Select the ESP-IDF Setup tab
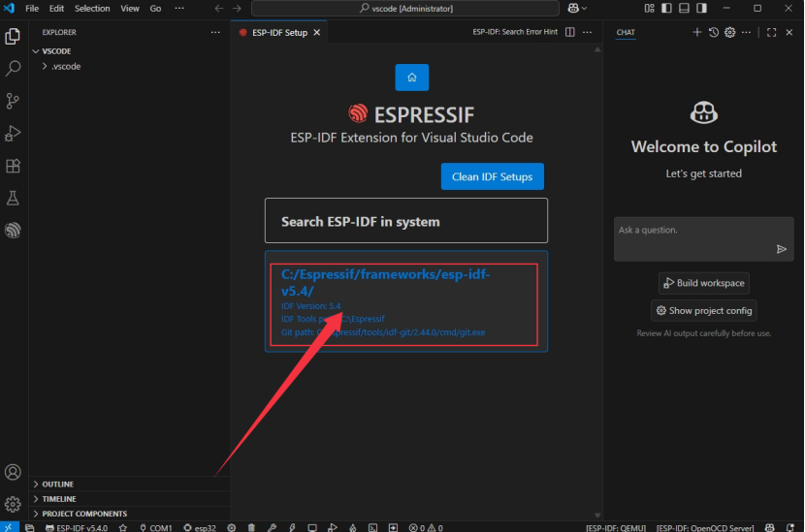The width and height of the screenshot is (805, 532). tap(279, 32)
